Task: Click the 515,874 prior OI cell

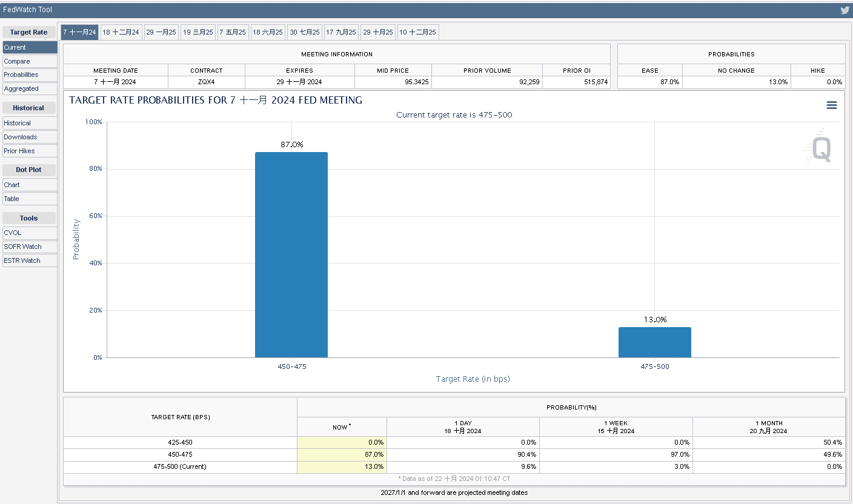Action: coord(577,82)
